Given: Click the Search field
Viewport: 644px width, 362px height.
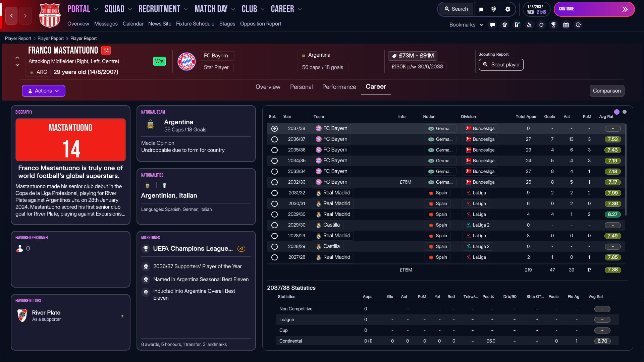Looking at the screenshot, I should 456,9.
